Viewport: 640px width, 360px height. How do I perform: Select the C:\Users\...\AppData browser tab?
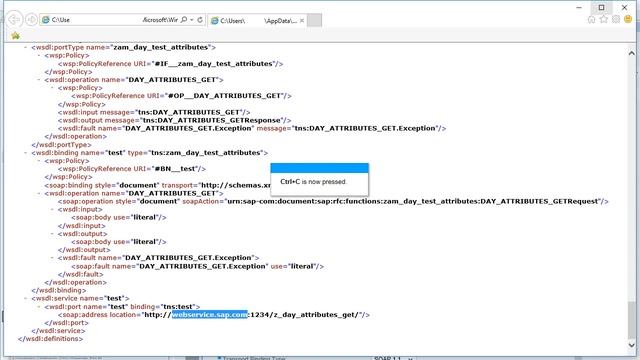tap(257, 20)
